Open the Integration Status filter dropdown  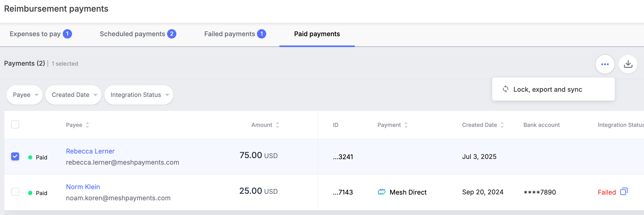point(139,95)
